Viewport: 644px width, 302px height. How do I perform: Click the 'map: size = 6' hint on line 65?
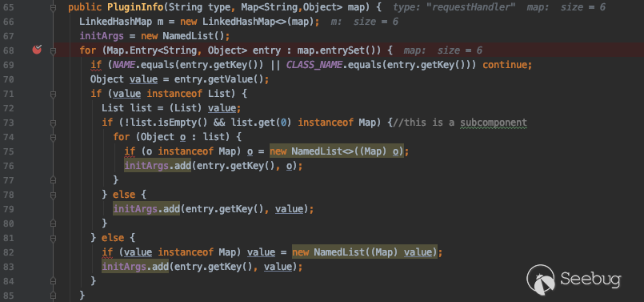point(566,7)
